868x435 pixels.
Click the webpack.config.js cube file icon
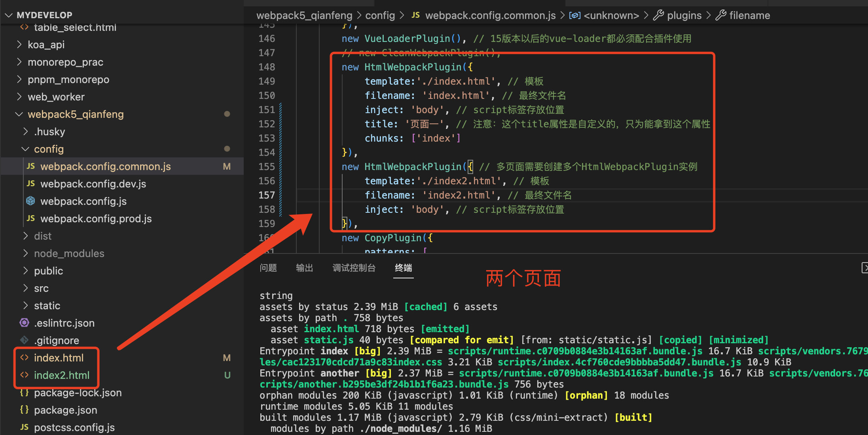[30, 201]
